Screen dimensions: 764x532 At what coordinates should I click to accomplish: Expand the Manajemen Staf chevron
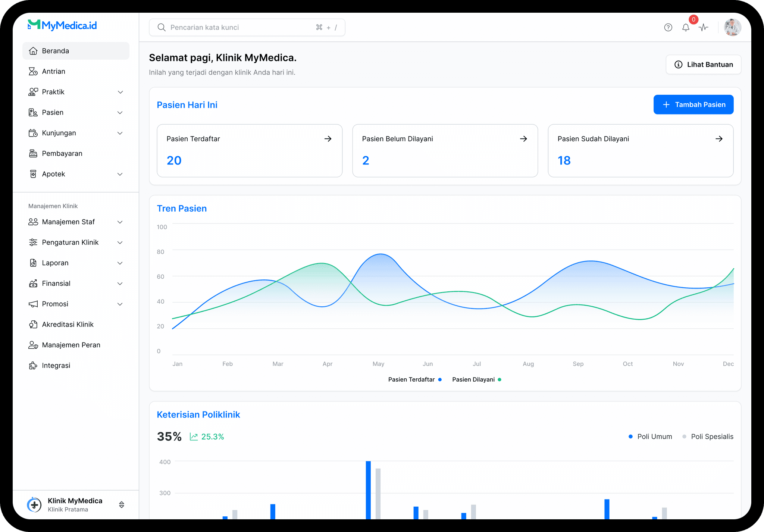tap(120, 222)
